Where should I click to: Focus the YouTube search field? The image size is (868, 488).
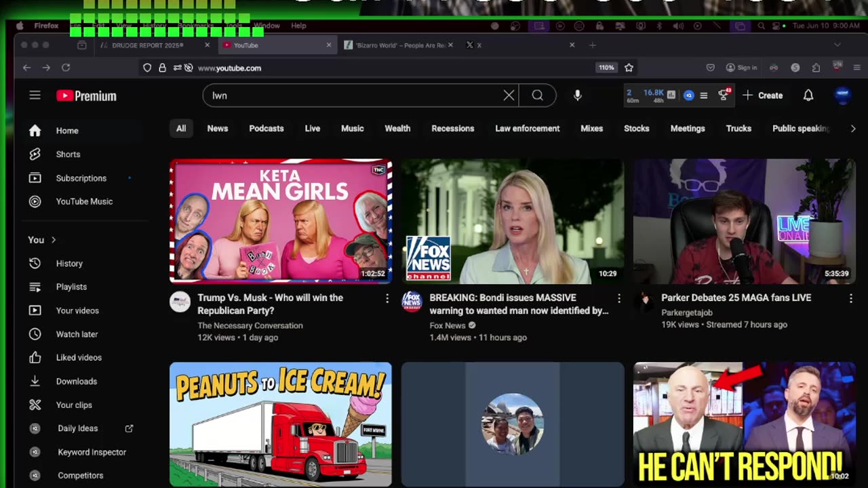pyautogui.click(x=353, y=96)
